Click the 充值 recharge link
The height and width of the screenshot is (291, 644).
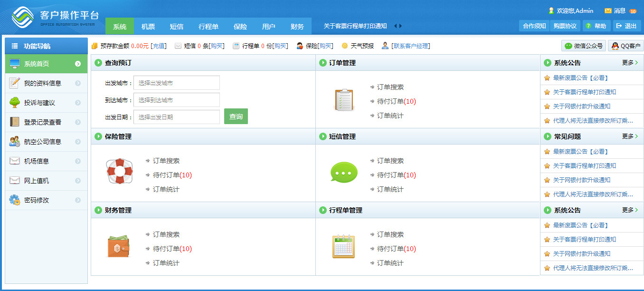159,46
